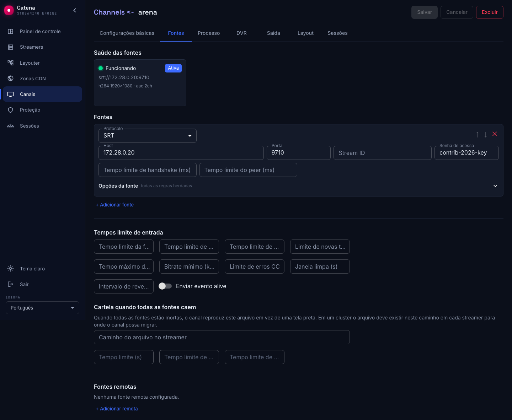512x420 pixels.
Task: Click the green Funcionando status dot
Action: click(x=101, y=68)
